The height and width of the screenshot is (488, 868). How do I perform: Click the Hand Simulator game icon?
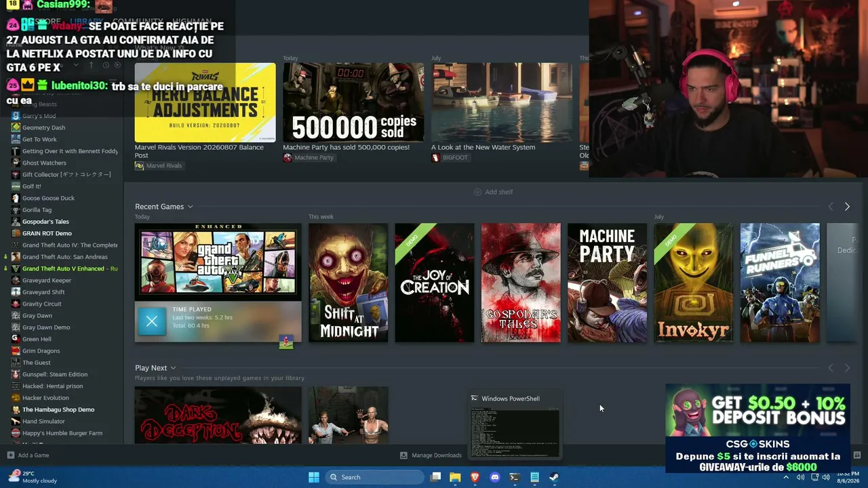16,421
